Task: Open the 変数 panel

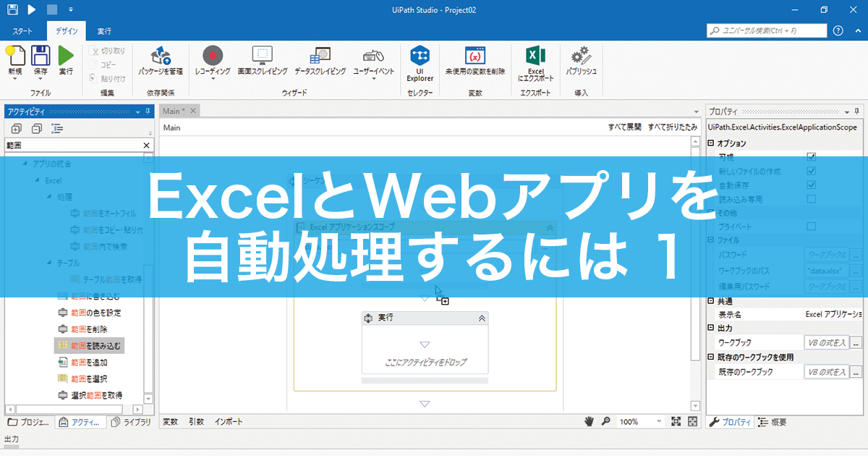Action: coord(170,421)
